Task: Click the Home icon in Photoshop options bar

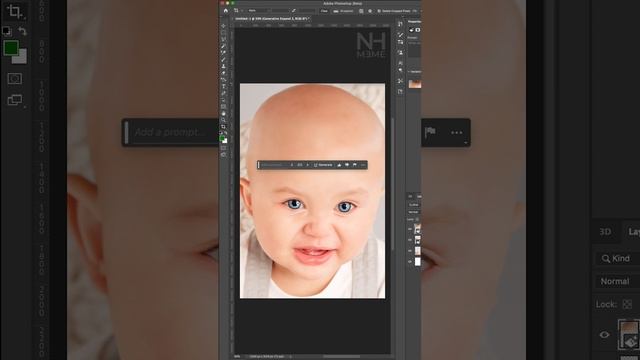Action: click(226, 11)
